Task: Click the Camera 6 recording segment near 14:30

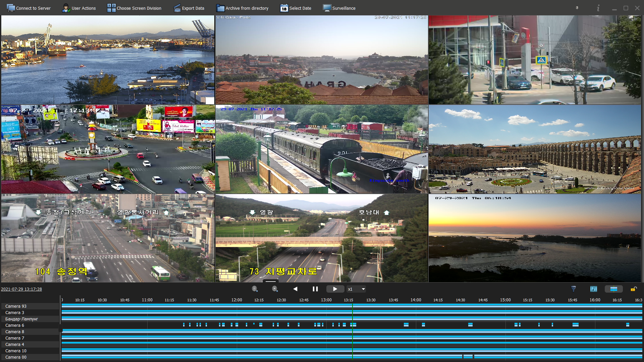Action: [x=470, y=325]
